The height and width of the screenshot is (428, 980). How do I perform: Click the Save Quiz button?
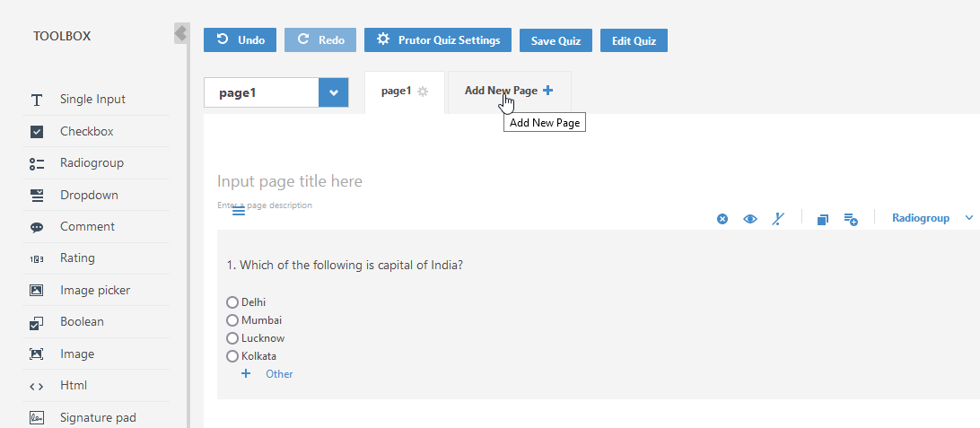(x=556, y=40)
